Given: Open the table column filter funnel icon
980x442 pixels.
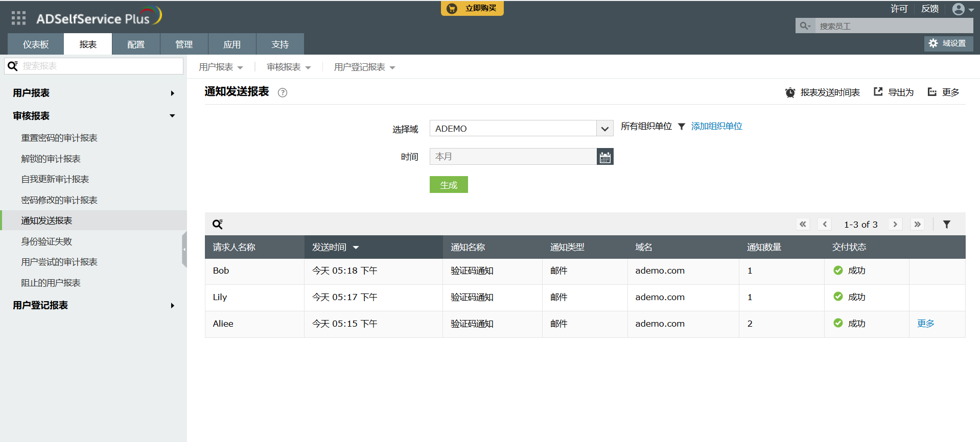Looking at the screenshot, I should [x=946, y=224].
